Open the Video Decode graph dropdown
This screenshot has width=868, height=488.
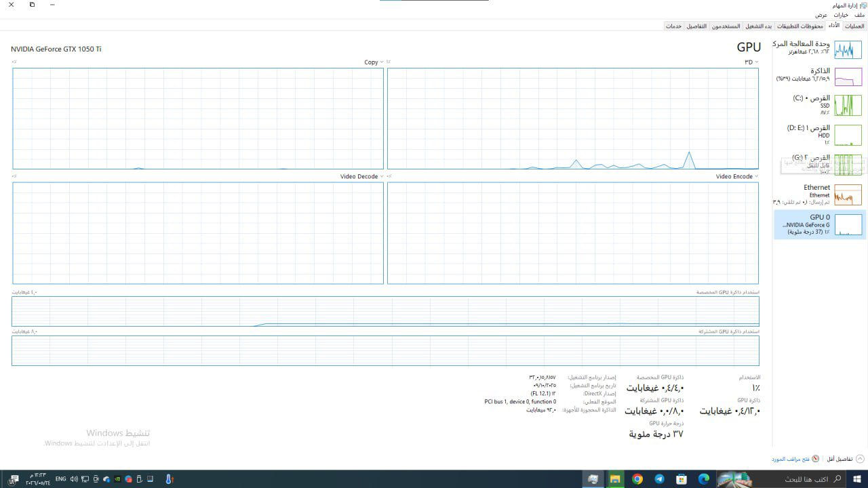pos(362,176)
